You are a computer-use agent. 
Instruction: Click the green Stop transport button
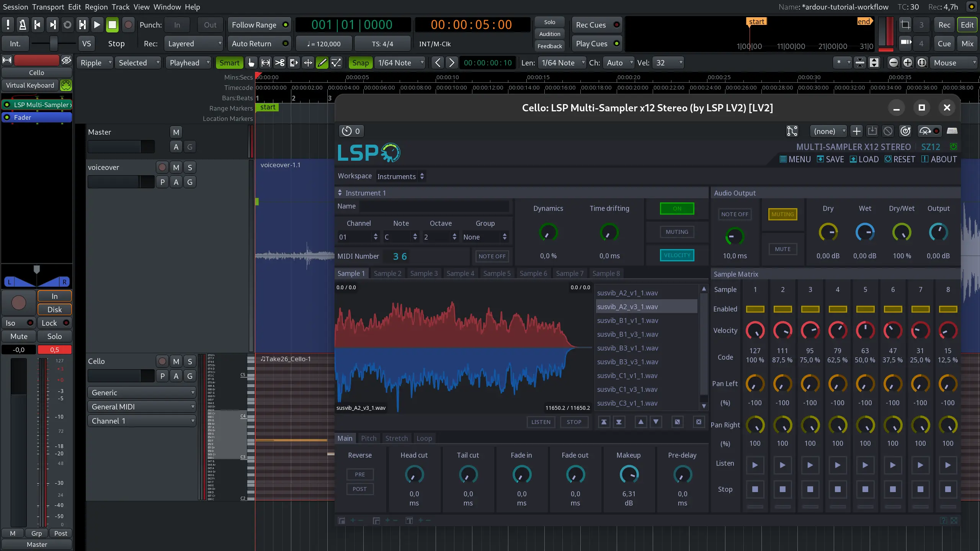(112, 25)
